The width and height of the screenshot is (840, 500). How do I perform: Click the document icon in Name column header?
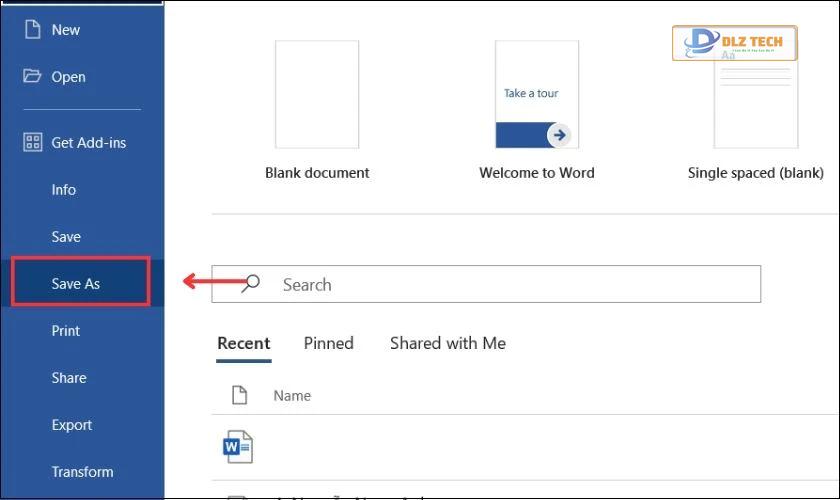pos(239,395)
